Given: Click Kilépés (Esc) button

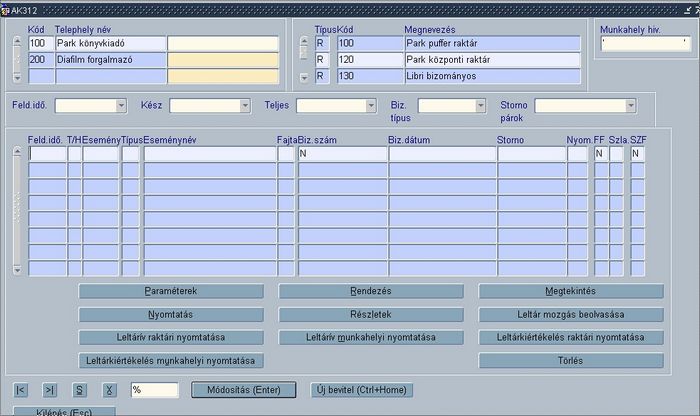Looking at the screenshot, I should [x=64, y=412].
